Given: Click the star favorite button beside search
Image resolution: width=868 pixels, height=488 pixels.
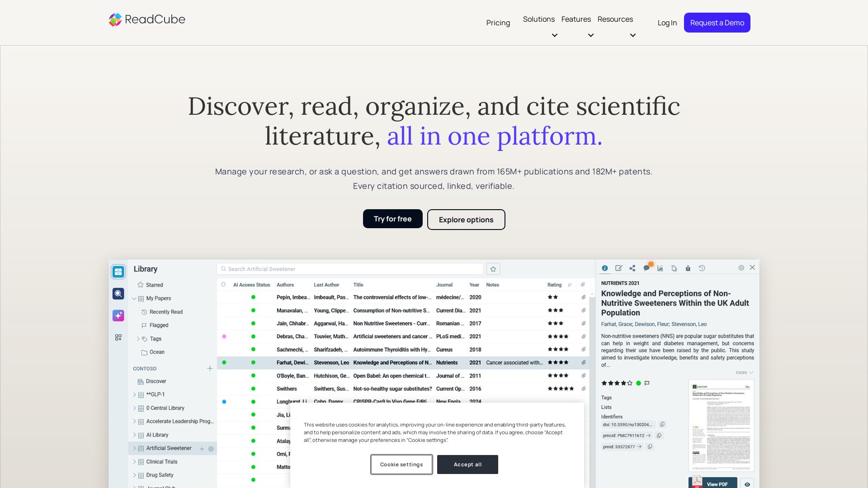Looking at the screenshot, I should tap(493, 269).
